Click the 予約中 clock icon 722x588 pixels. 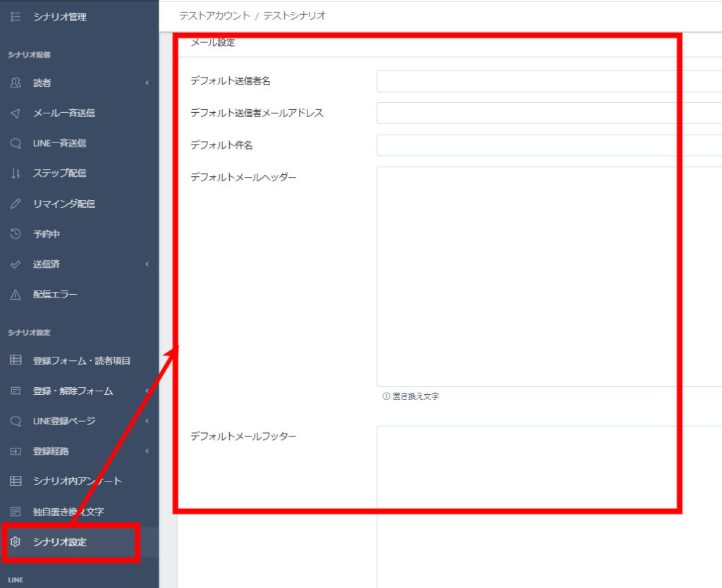pyautogui.click(x=16, y=234)
